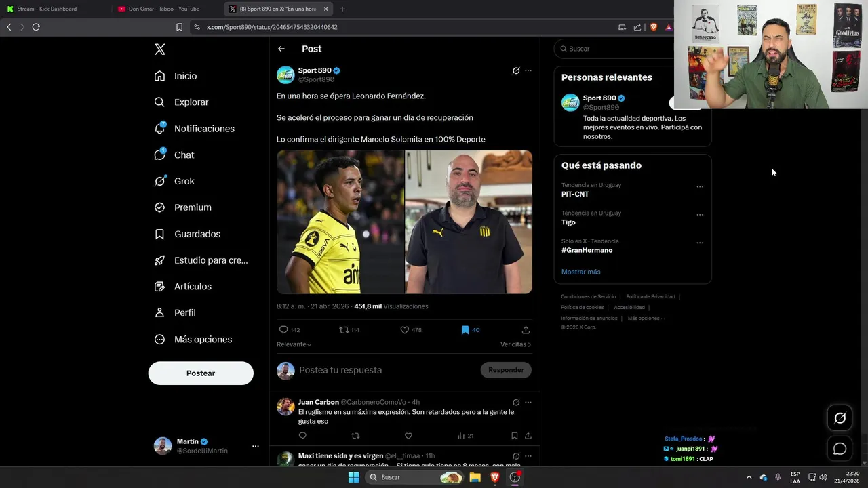Open account menu dots next to Martín
This screenshot has width=868, height=488.
coord(256,446)
